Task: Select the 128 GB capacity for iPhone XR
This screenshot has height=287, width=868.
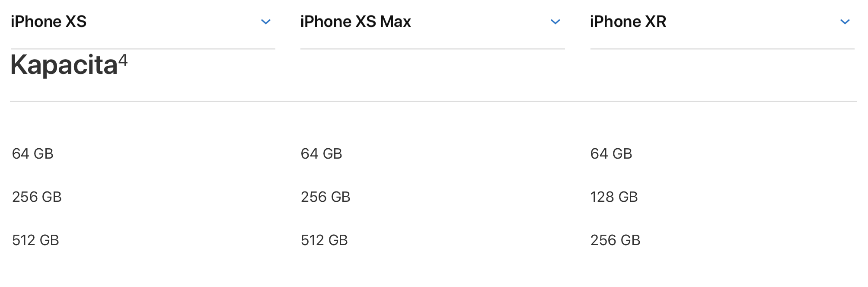Action: coord(614,197)
